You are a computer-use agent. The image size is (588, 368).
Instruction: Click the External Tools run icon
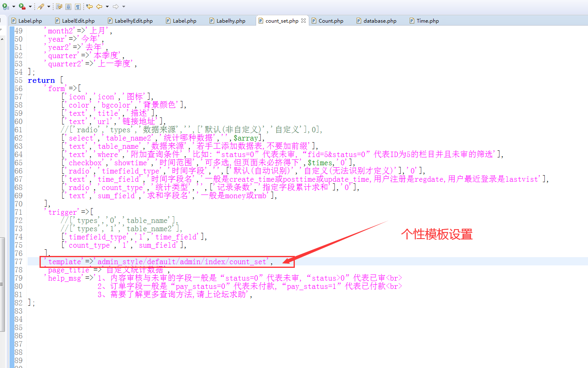22,7
